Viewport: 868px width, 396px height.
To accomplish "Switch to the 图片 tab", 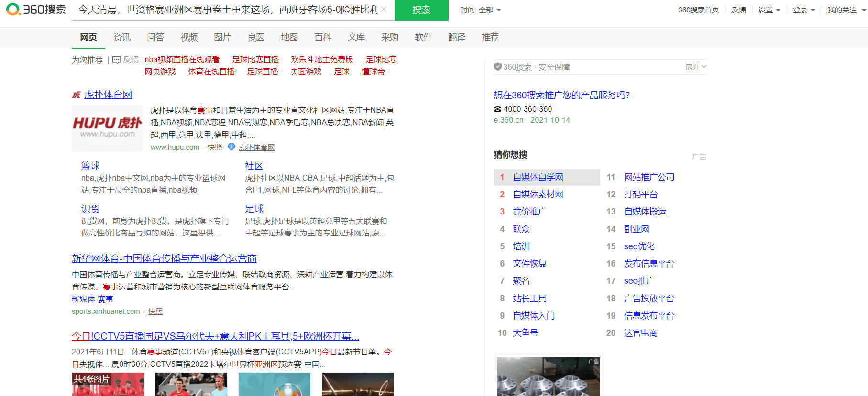I will click(222, 37).
